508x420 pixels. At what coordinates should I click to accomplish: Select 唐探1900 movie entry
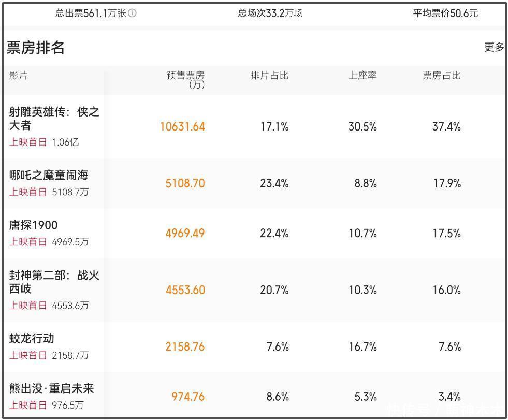[x=34, y=225]
